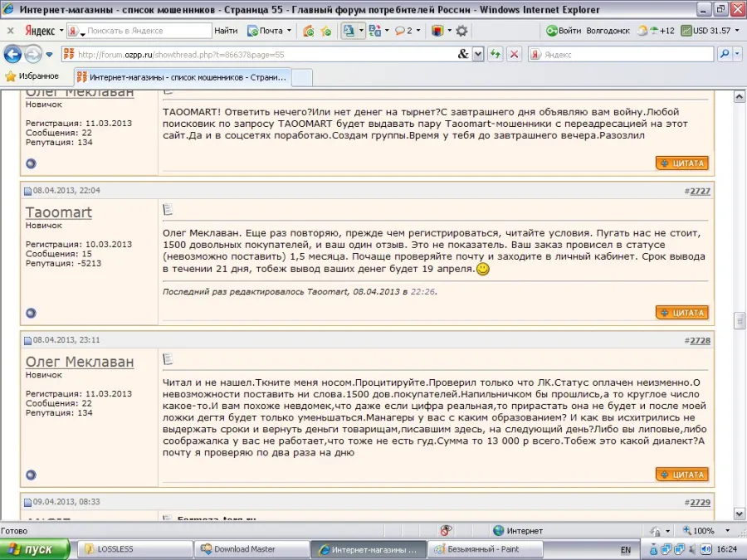
Task: Open the USD 31.57 currency widget
Action: pos(706,31)
